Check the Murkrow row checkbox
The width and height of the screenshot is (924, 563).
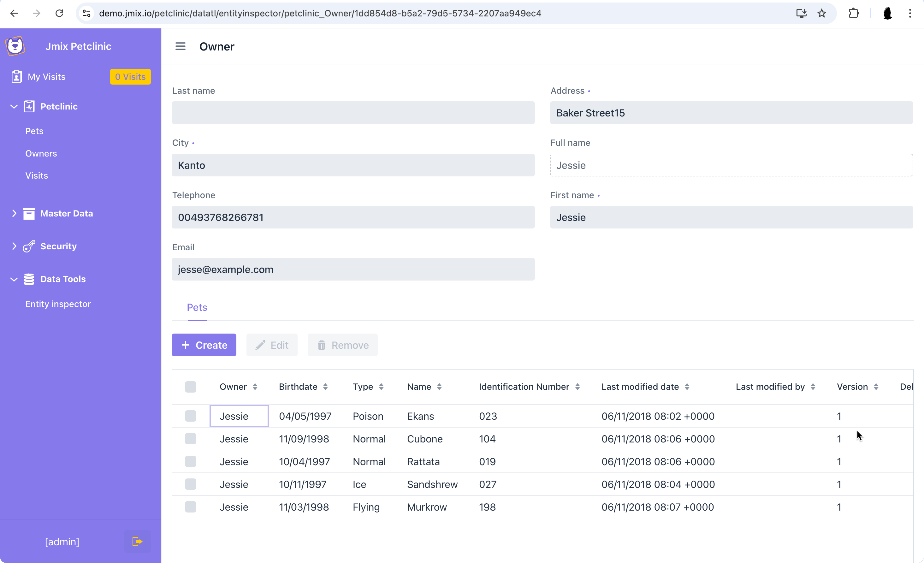click(191, 507)
